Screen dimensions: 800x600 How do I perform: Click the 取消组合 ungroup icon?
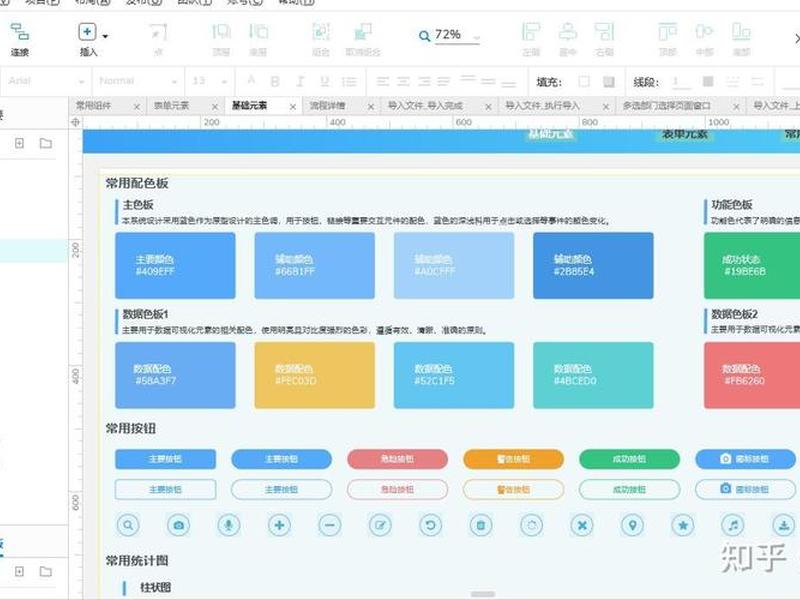point(363,33)
